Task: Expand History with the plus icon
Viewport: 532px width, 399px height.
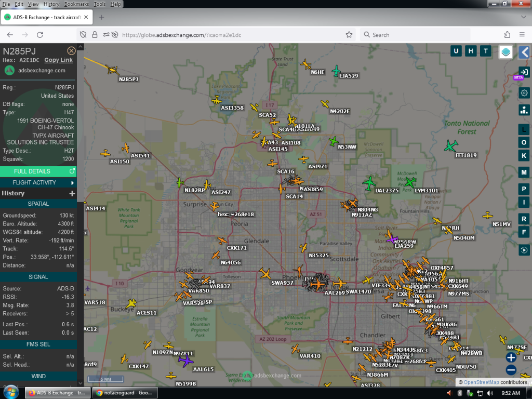Action: pos(72,193)
